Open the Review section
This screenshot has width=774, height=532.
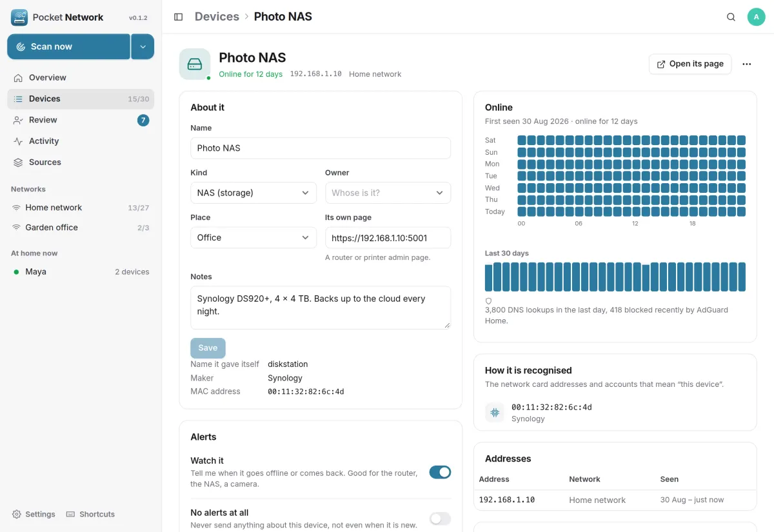pyautogui.click(x=81, y=120)
